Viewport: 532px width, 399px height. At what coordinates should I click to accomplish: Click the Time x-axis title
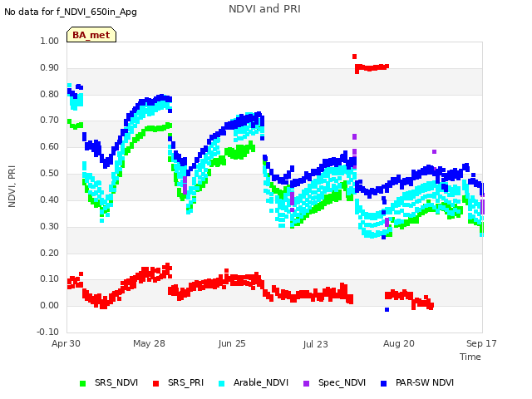point(470,357)
